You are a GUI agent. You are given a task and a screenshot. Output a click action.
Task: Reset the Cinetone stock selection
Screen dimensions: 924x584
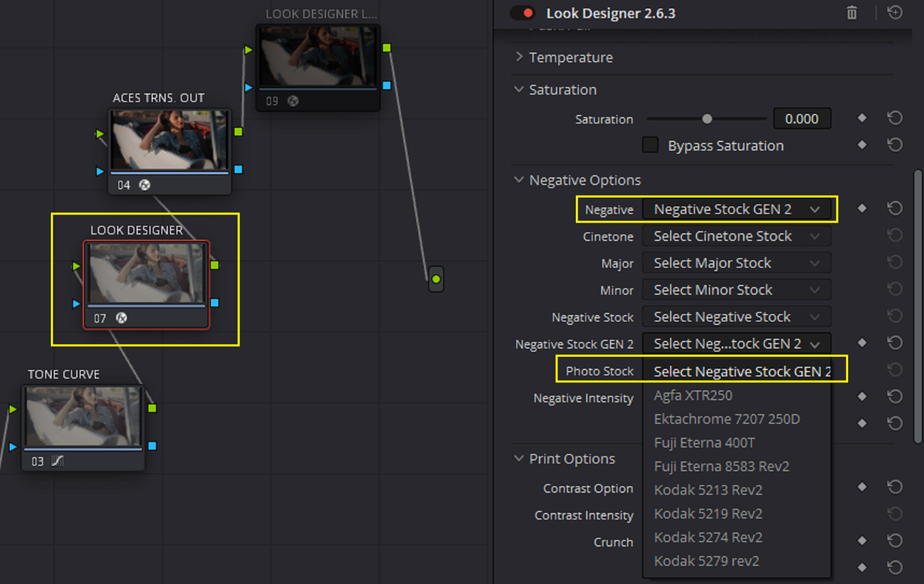coord(895,236)
